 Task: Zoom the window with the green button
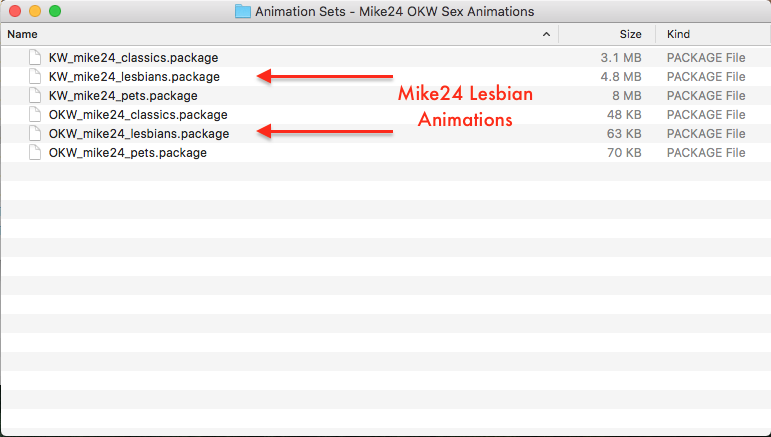coord(55,11)
